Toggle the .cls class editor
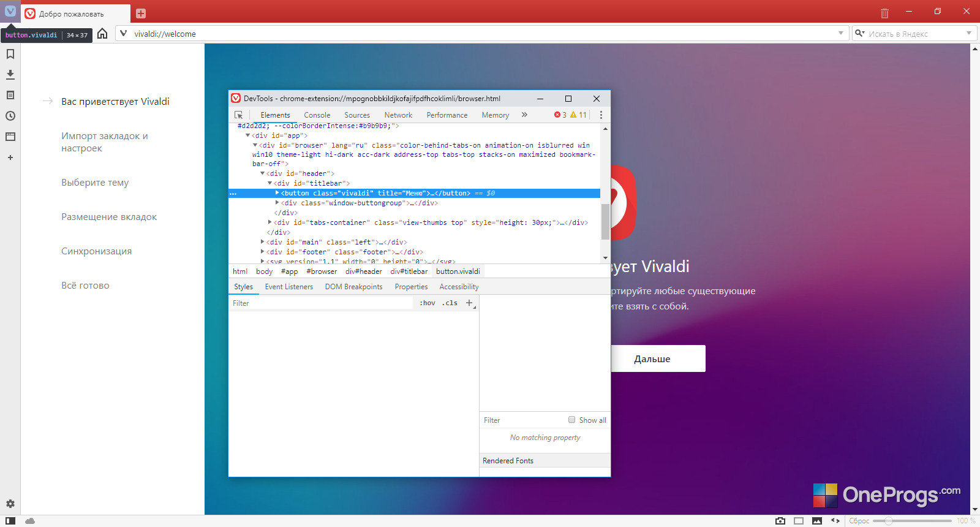Viewport: 980px width, 527px height. (450, 303)
